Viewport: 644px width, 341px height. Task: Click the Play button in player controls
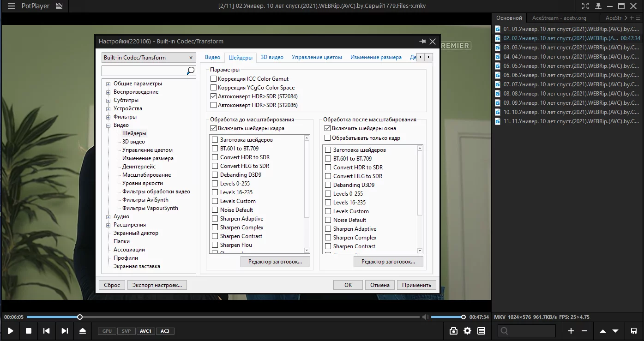(x=11, y=331)
